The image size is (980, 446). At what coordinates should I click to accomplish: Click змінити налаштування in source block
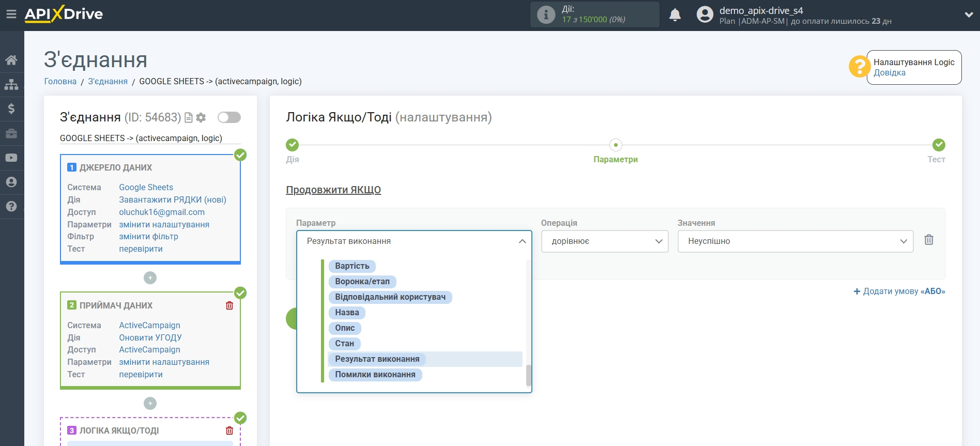pos(164,224)
